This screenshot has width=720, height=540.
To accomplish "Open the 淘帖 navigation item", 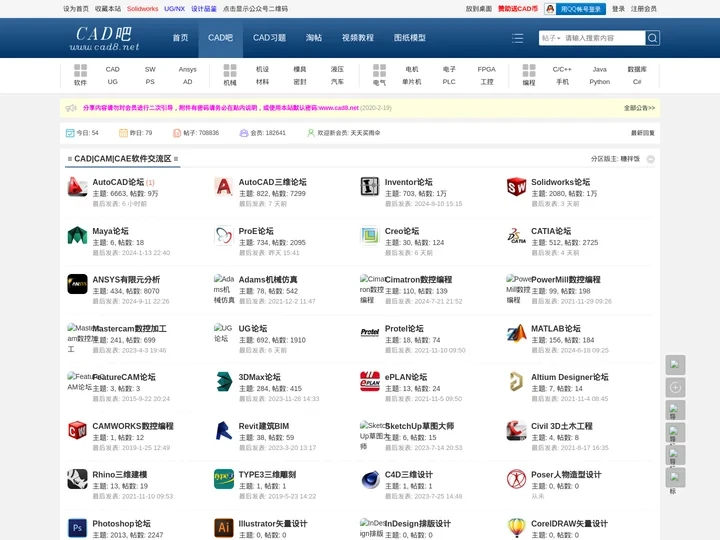I will tap(314, 38).
